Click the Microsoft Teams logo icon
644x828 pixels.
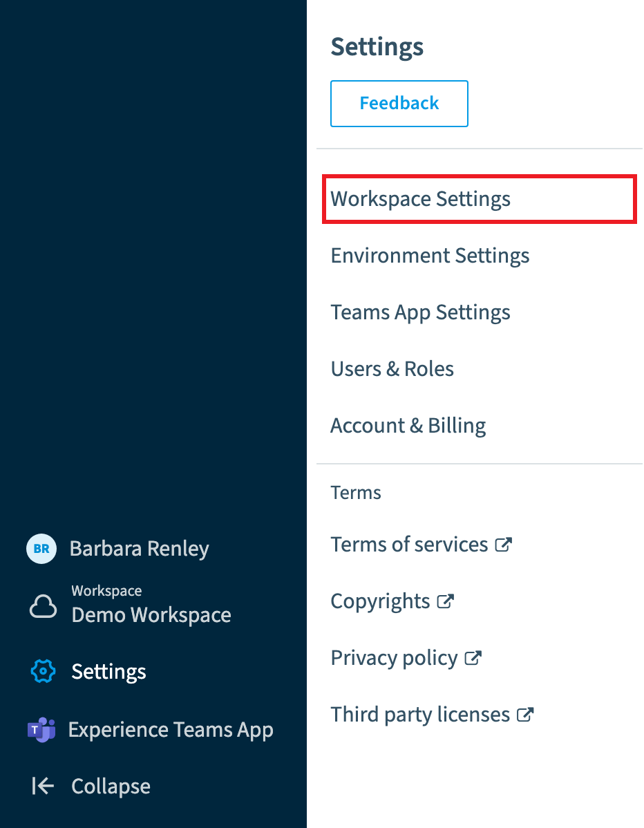point(41,730)
